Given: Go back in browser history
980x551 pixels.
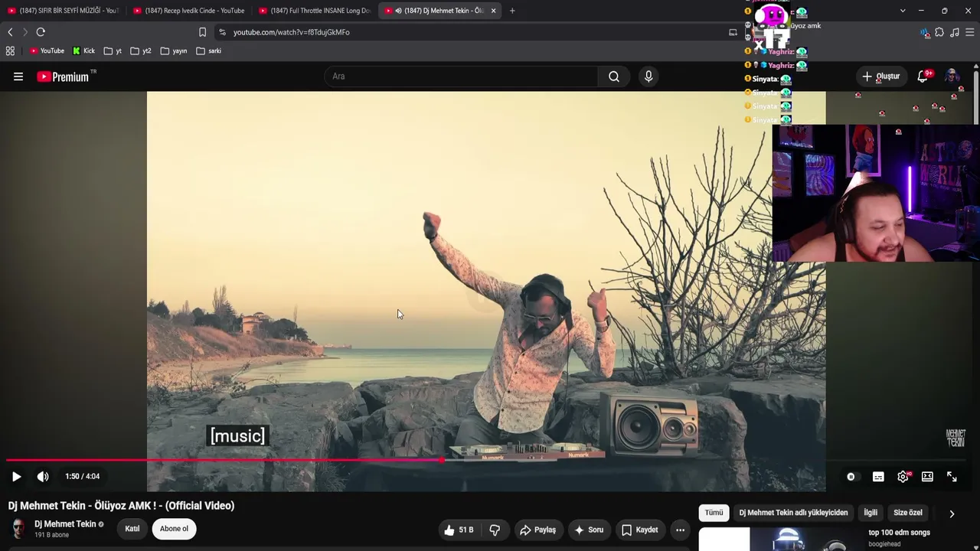Looking at the screenshot, I should click(x=10, y=32).
